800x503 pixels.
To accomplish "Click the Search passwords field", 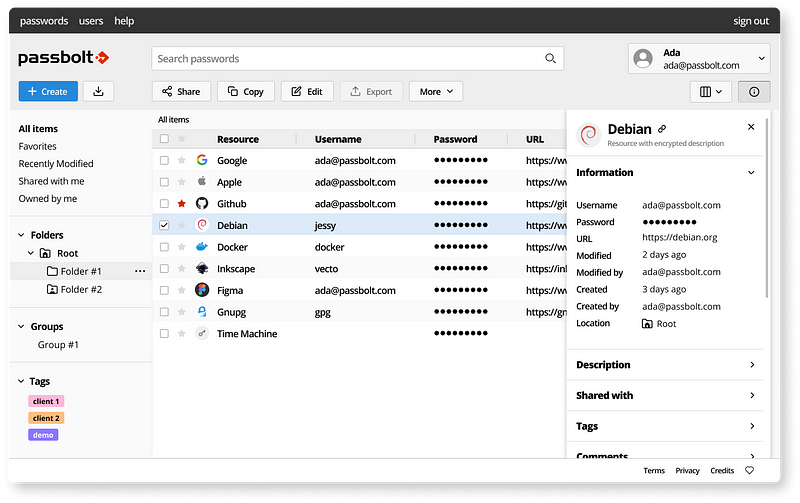I will tap(357, 59).
